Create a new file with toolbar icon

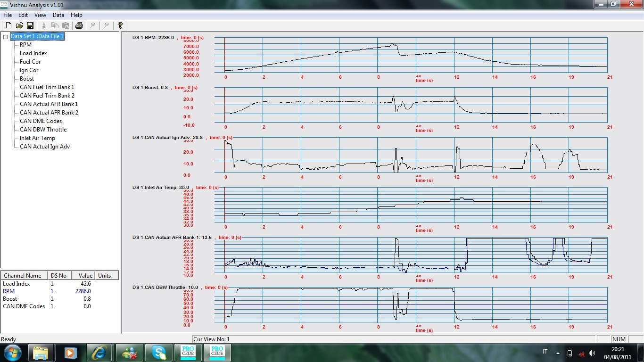(x=8, y=25)
